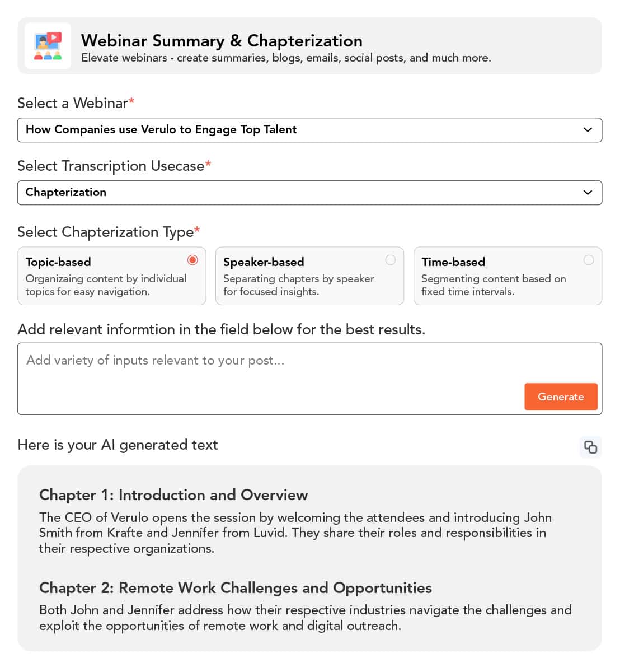Image resolution: width=620 pixels, height=672 pixels.
Task: Click the Chapter 1 Introduction heading
Action: pyautogui.click(x=173, y=495)
